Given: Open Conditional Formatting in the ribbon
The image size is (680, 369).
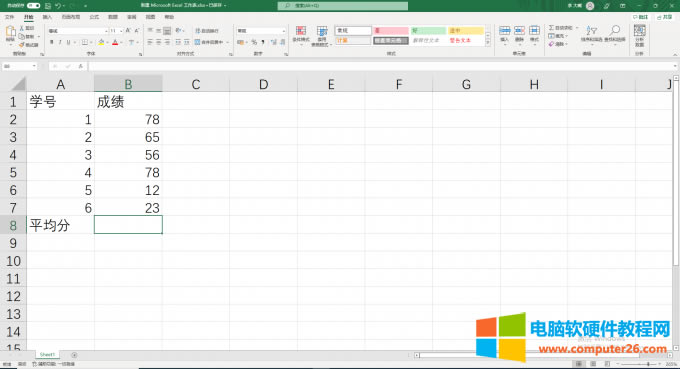Looking at the screenshot, I should pos(301,35).
